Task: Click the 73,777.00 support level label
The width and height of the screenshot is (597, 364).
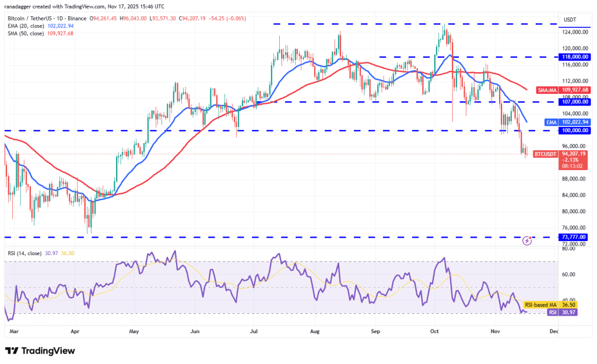Action: [572, 237]
